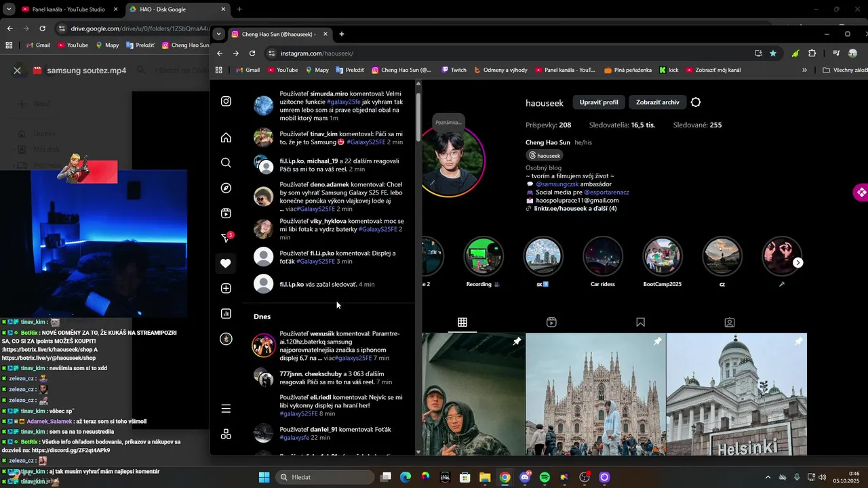This screenshot has height=488, width=868.
Task: Open the Also from Meta apps icon
Action: click(x=226, y=434)
